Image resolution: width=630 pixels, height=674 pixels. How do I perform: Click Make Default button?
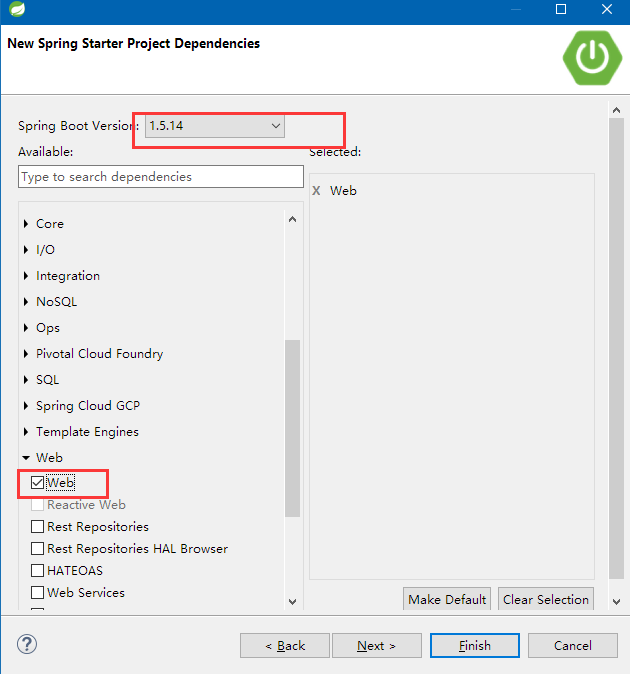pos(447,599)
